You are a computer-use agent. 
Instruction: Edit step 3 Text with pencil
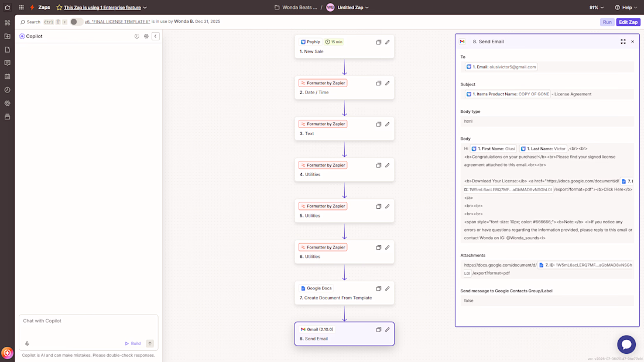tap(388, 124)
